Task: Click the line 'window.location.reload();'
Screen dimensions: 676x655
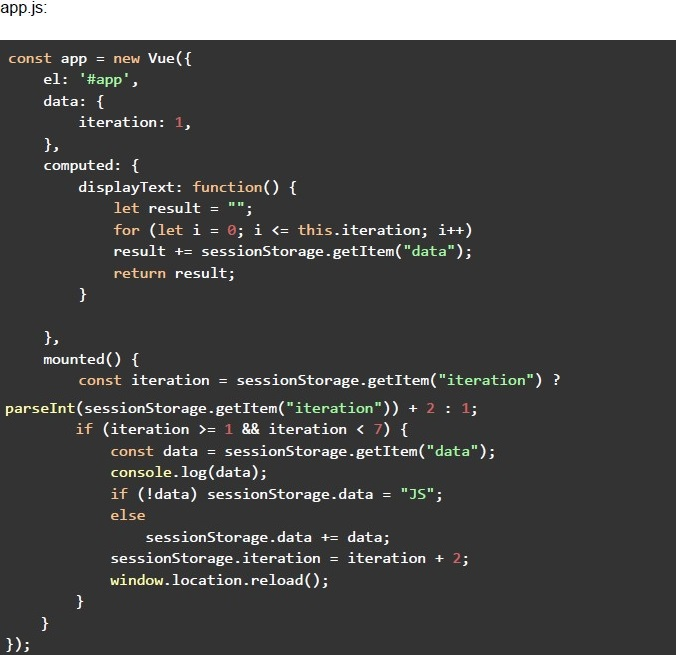Action: click(x=219, y=580)
